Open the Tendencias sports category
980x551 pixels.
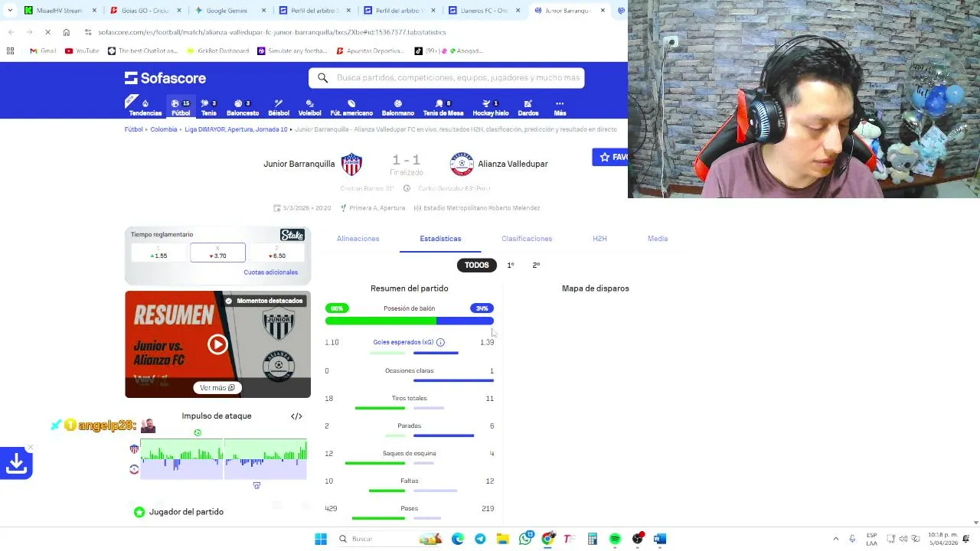(x=145, y=108)
